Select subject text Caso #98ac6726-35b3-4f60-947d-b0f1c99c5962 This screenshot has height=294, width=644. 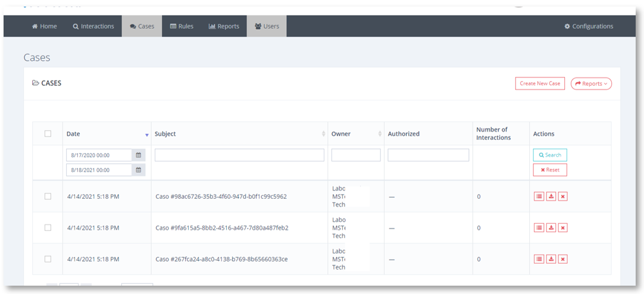pyautogui.click(x=221, y=196)
